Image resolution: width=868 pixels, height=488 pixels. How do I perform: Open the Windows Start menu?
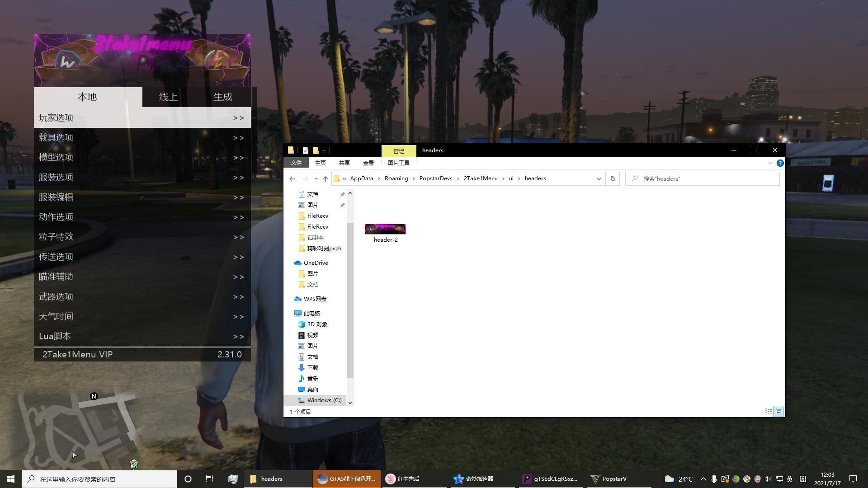tap(11, 479)
